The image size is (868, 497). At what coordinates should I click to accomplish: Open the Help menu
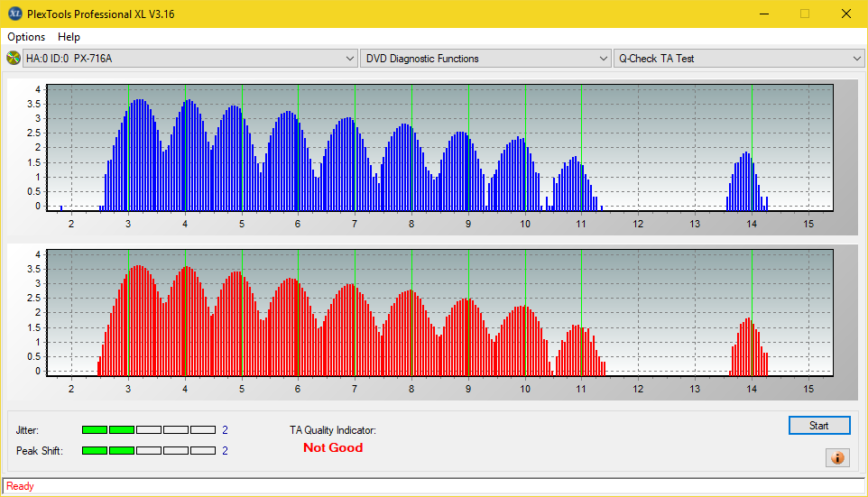pyautogui.click(x=69, y=36)
